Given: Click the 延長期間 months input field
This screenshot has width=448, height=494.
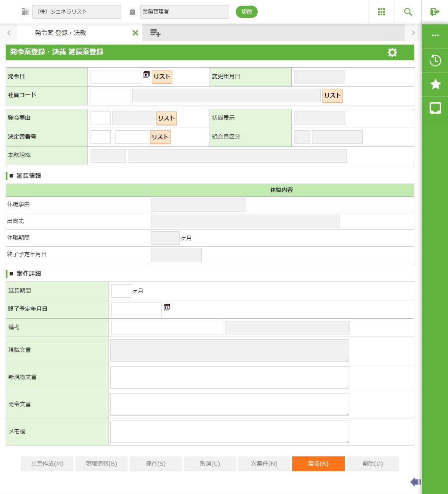Looking at the screenshot, I should (x=121, y=291).
